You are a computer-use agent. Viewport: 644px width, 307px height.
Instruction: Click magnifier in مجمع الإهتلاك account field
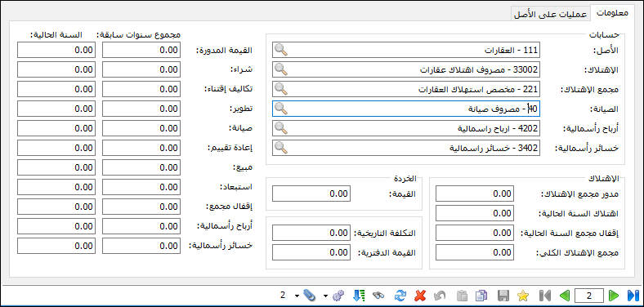coord(281,89)
